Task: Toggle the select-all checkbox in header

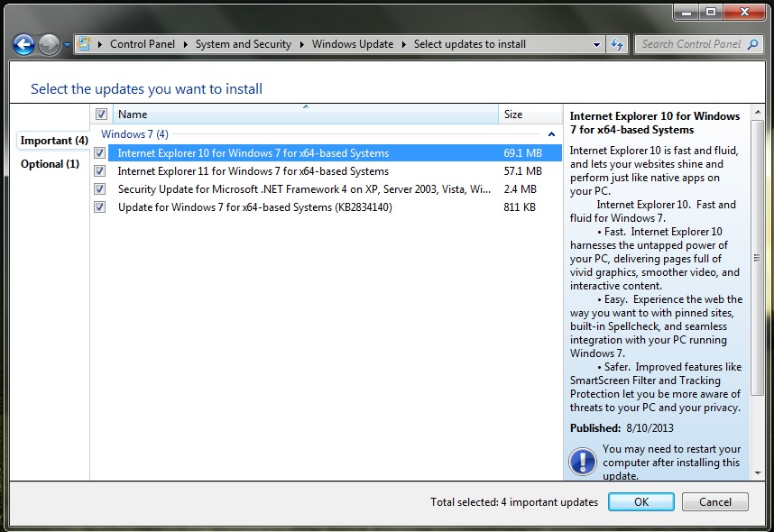Action: [101, 114]
